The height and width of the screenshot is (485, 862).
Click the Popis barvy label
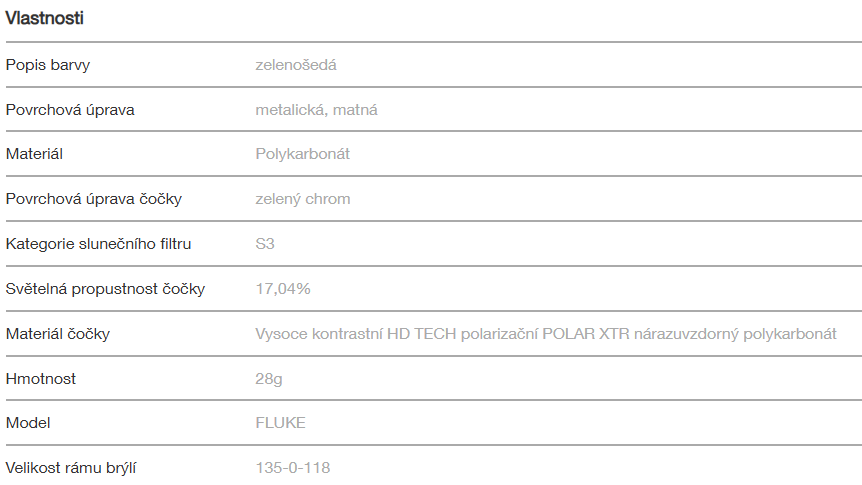point(48,65)
